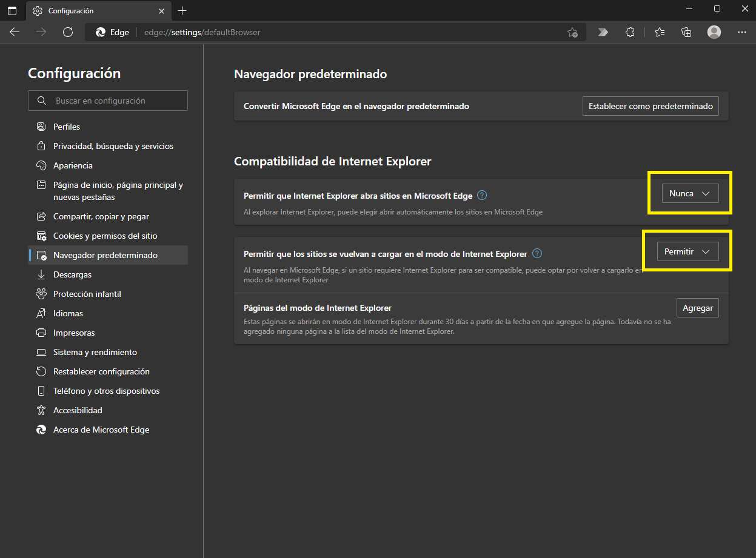Click the help icon beside modo de Internet Explorer reload setting
The height and width of the screenshot is (558, 756).
point(537,253)
